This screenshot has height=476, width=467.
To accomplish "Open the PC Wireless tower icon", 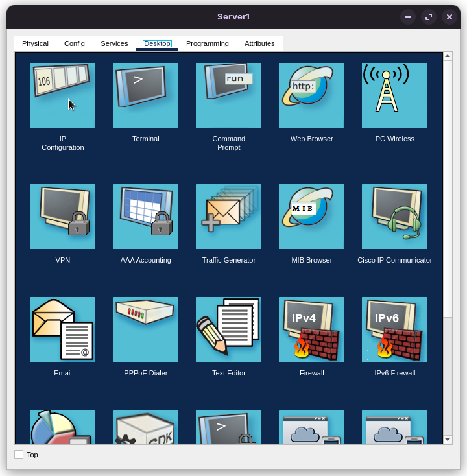I will point(394,95).
